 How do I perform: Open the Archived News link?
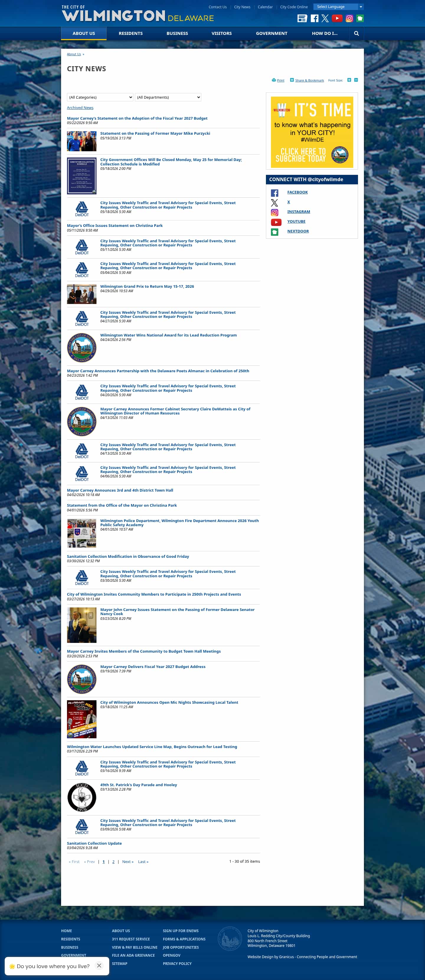point(80,108)
